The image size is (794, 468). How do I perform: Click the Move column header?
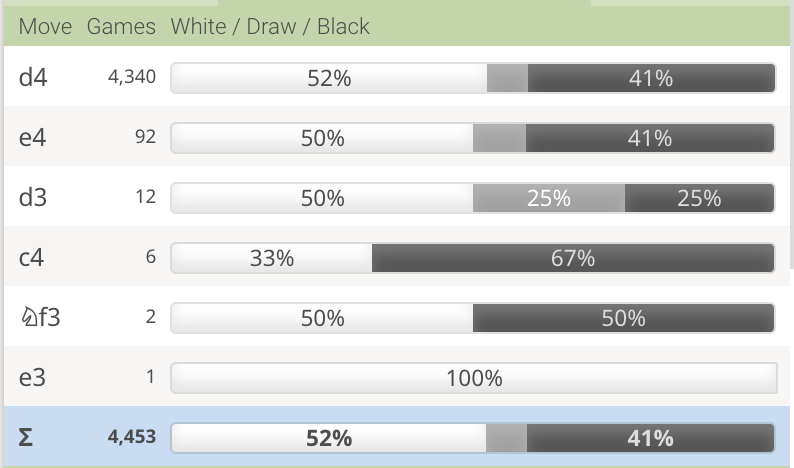tap(45, 27)
